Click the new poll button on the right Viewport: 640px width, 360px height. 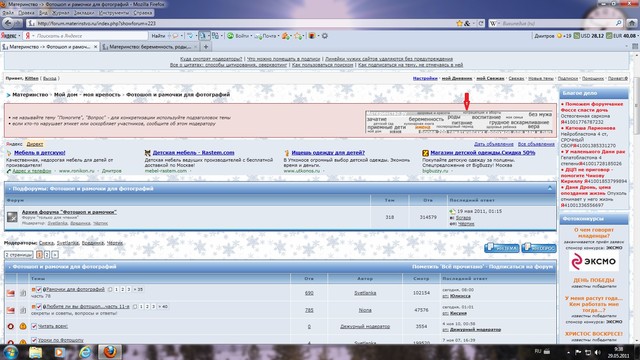click(x=539, y=248)
